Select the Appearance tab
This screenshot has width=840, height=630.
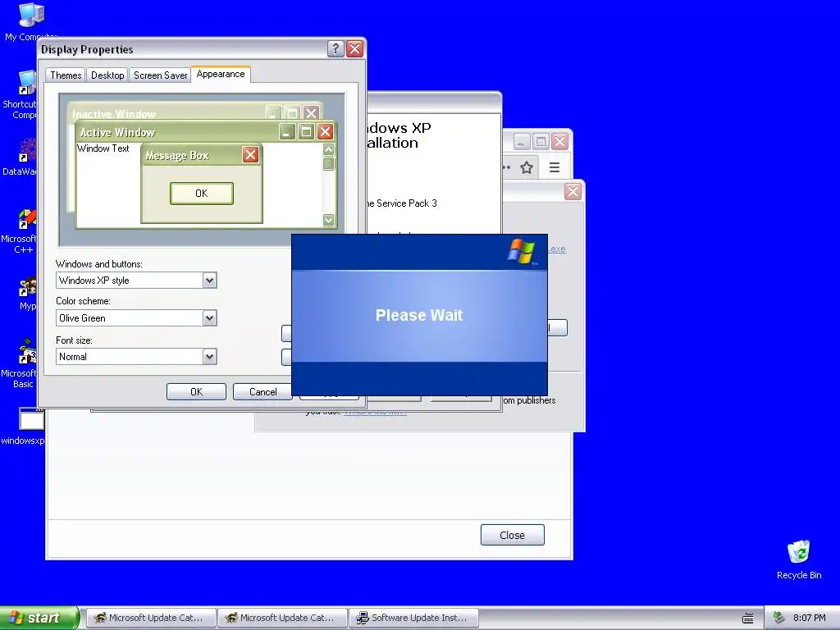click(x=220, y=74)
